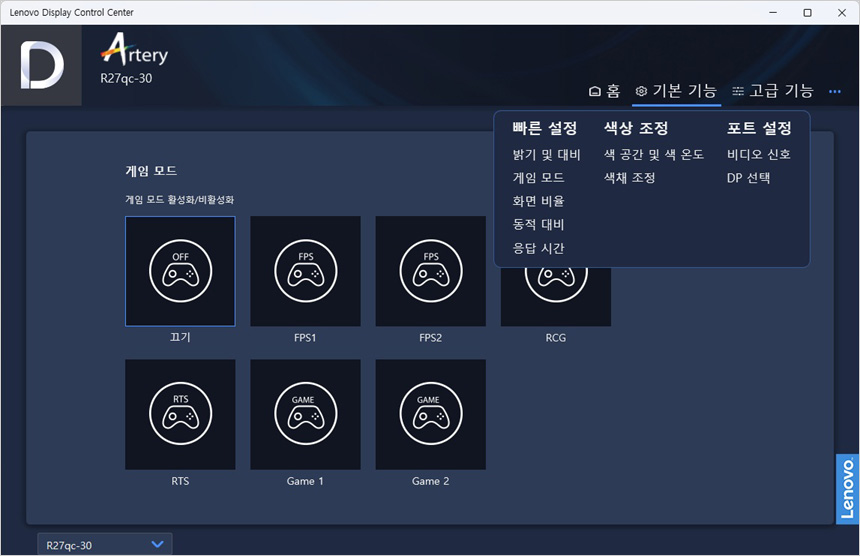
Task: Click the DP 선택 menu entry
Action: coord(748,178)
